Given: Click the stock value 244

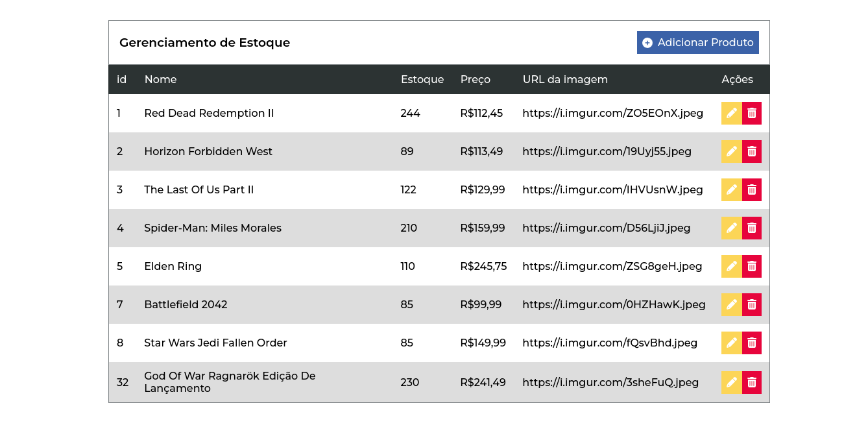Looking at the screenshot, I should pos(410,113).
